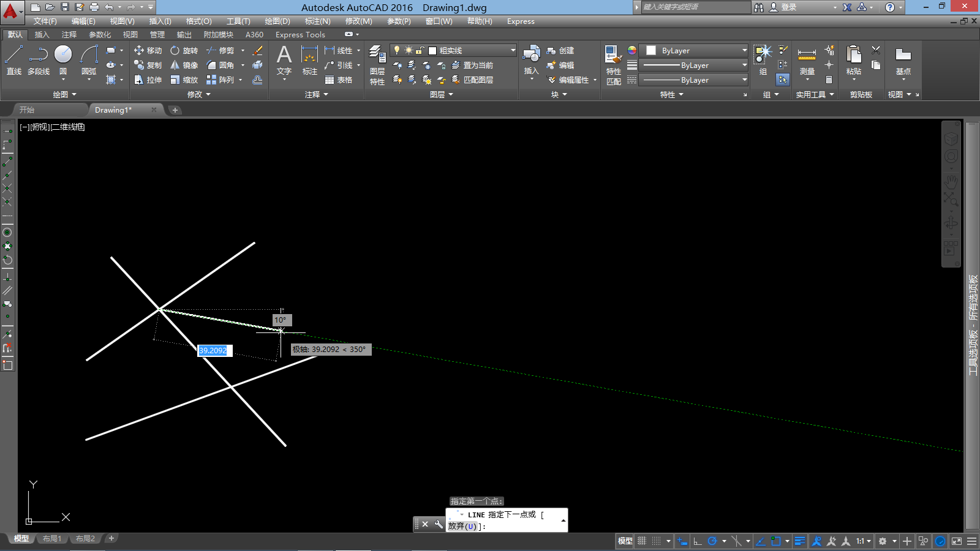The height and width of the screenshot is (551, 980).
Task: Click the 登录 sign-in button
Action: click(788, 7)
